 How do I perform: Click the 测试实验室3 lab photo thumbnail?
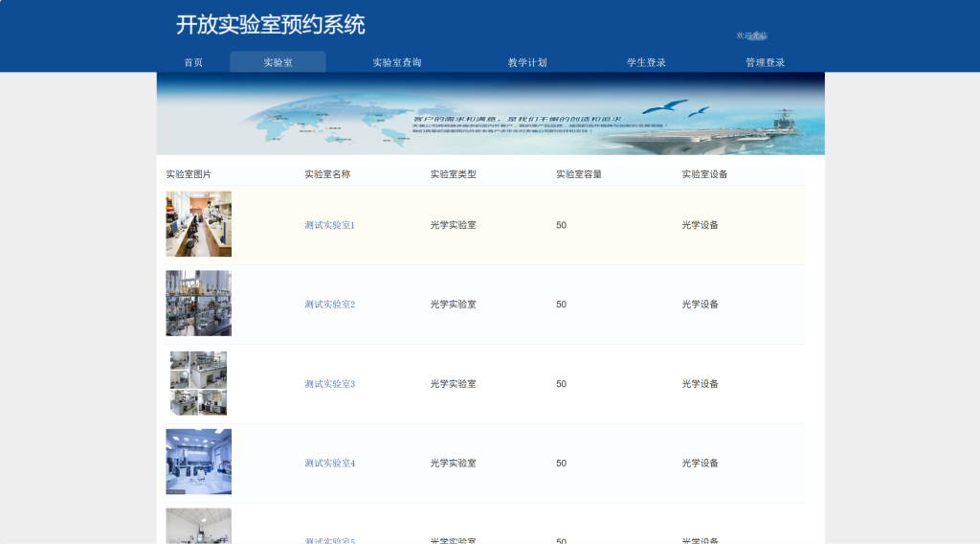[199, 383]
